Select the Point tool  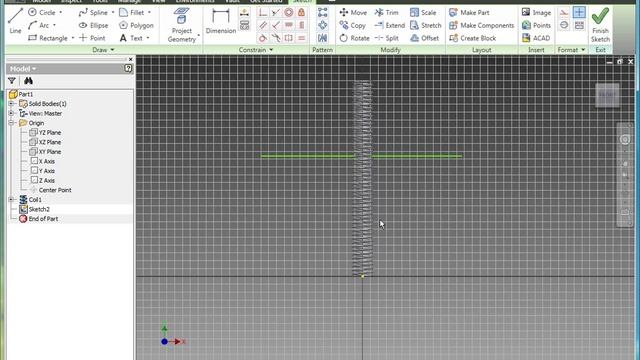click(x=92, y=38)
